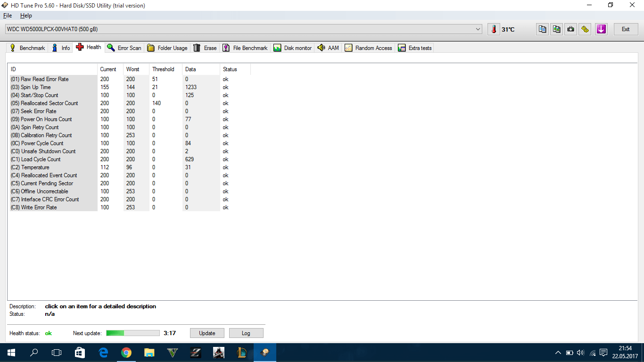Screen dimensions: 644x362
Task: Click the ID column header
Action: point(53,69)
